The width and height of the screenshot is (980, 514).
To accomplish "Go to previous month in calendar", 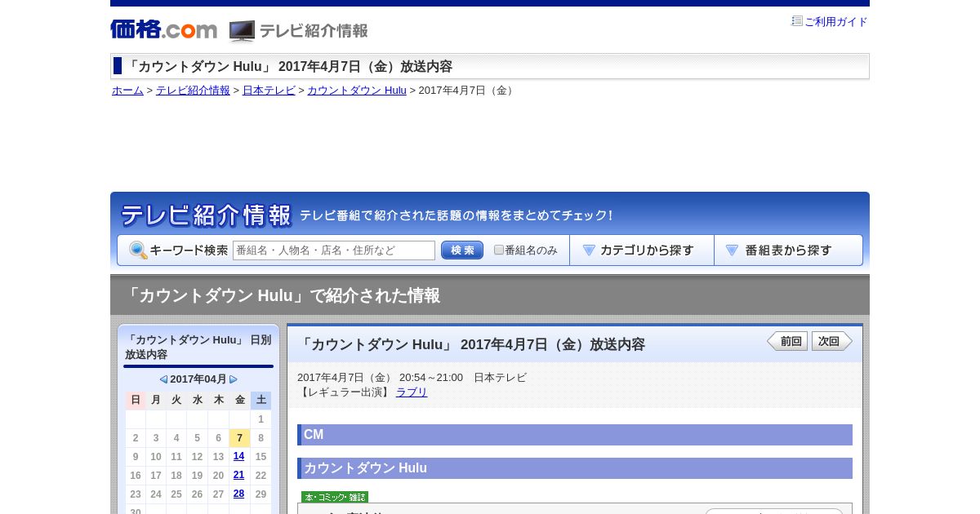I will [x=163, y=379].
